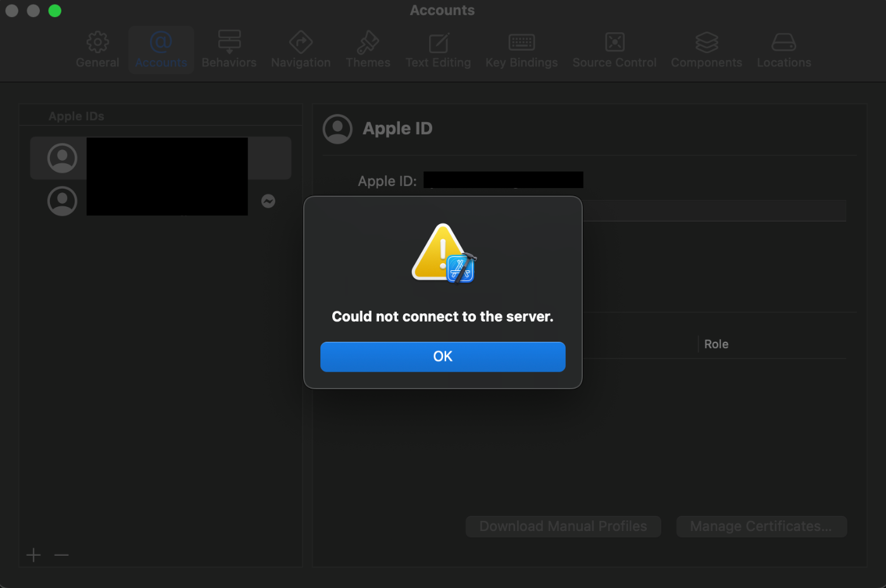This screenshot has height=588, width=886.
Task: Click the green zoom window button
Action: 55,11
